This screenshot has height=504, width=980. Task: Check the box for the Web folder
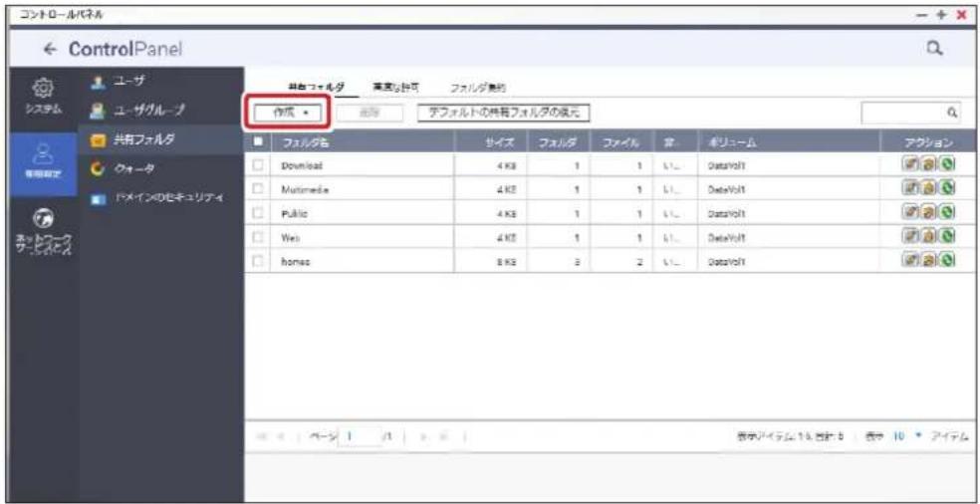coord(258,236)
